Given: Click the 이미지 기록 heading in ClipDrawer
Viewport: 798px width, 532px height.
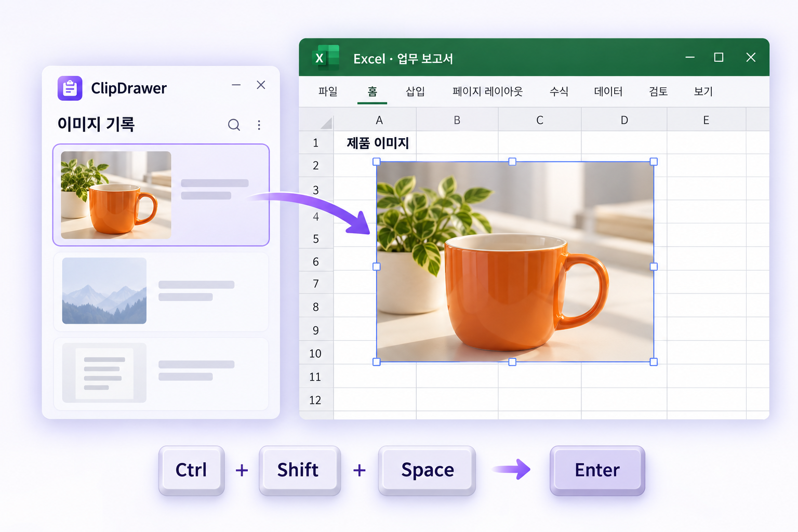Looking at the screenshot, I should (x=96, y=124).
